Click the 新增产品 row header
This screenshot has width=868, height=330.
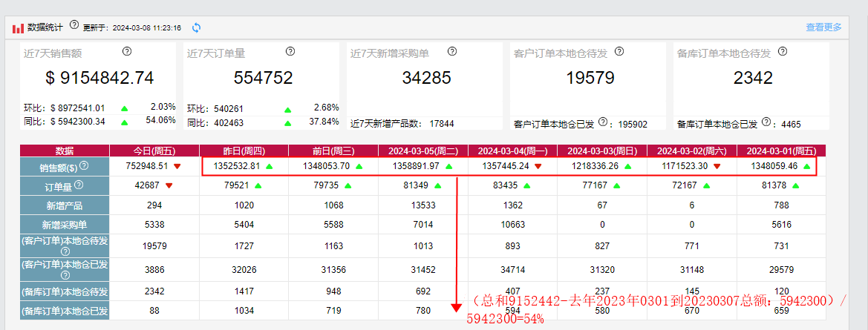tap(64, 205)
